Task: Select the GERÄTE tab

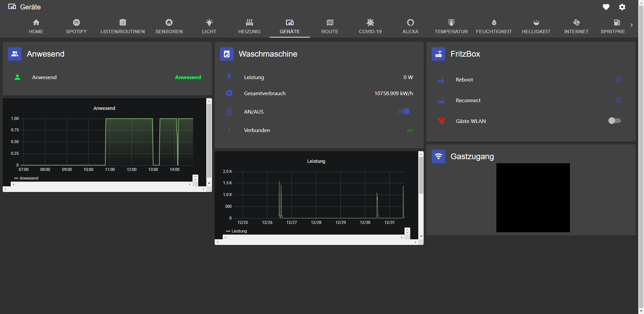Action: coord(290,26)
